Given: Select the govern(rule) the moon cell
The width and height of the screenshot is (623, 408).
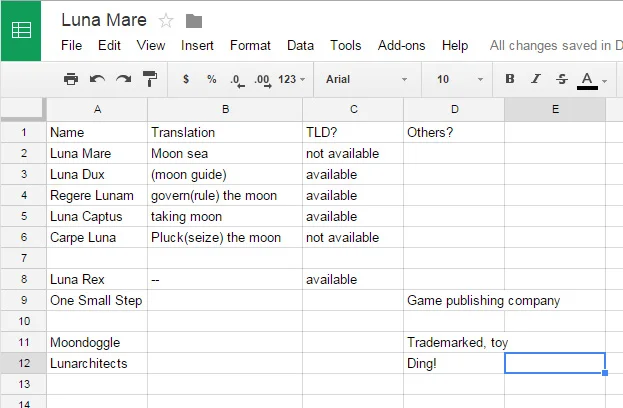Looking at the screenshot, I should coord(225,195).
